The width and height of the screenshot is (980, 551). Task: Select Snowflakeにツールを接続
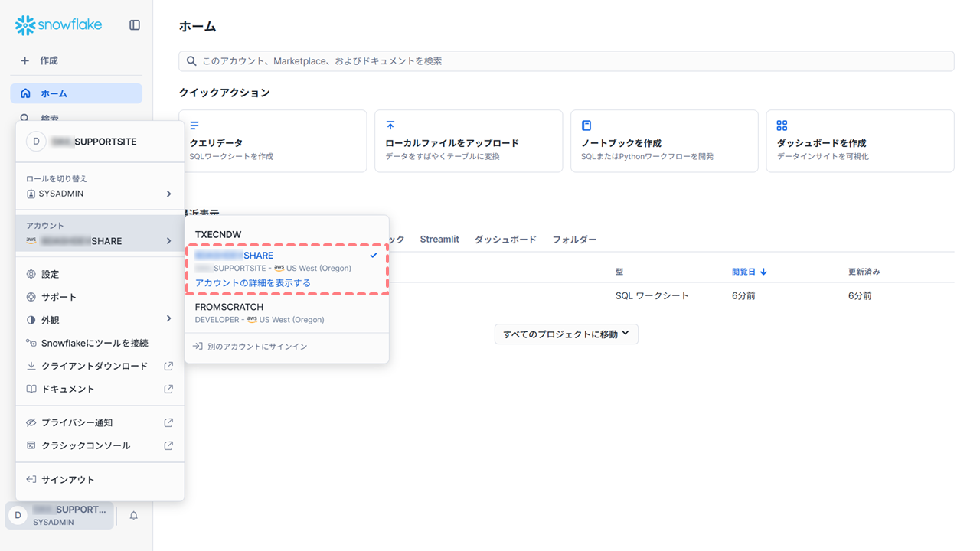(x=100, y=343)
